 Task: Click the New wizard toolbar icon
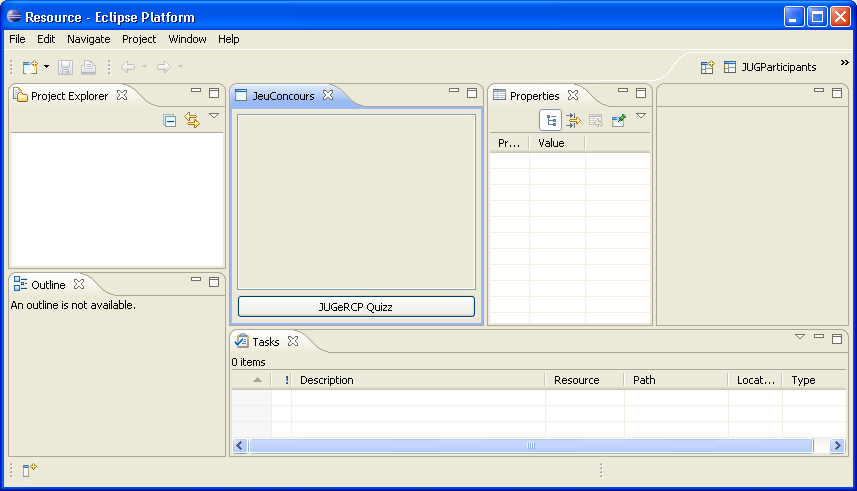click(x=29, y=67)
